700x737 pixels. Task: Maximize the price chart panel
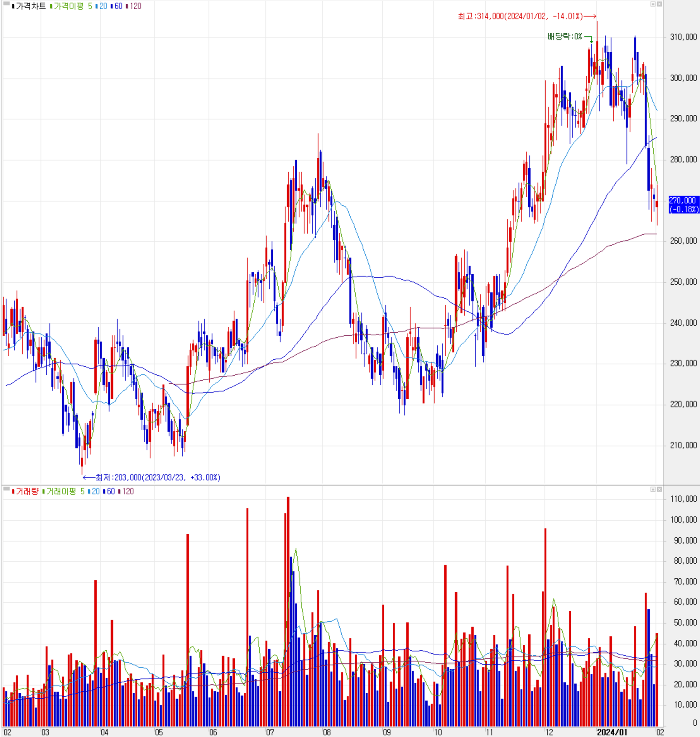pyautogui.click(x=653, y=4)
